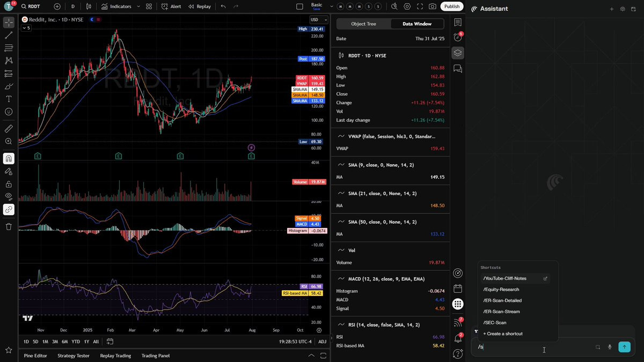Select the trend line drawing tool
The image size is (644, 362).
(x=9, y=35)
